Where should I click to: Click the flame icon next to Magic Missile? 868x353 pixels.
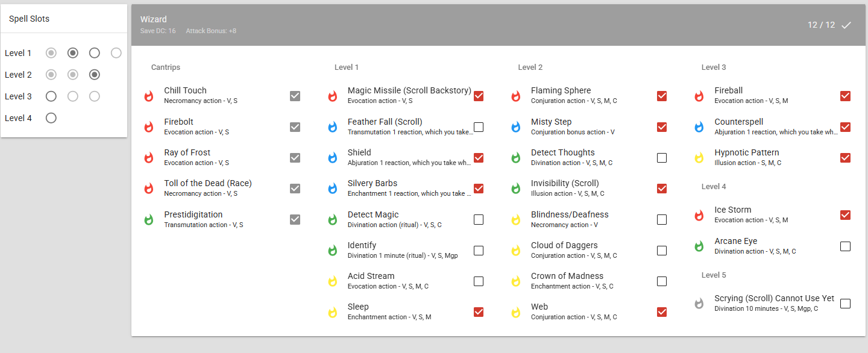click(x=333, y=96)
